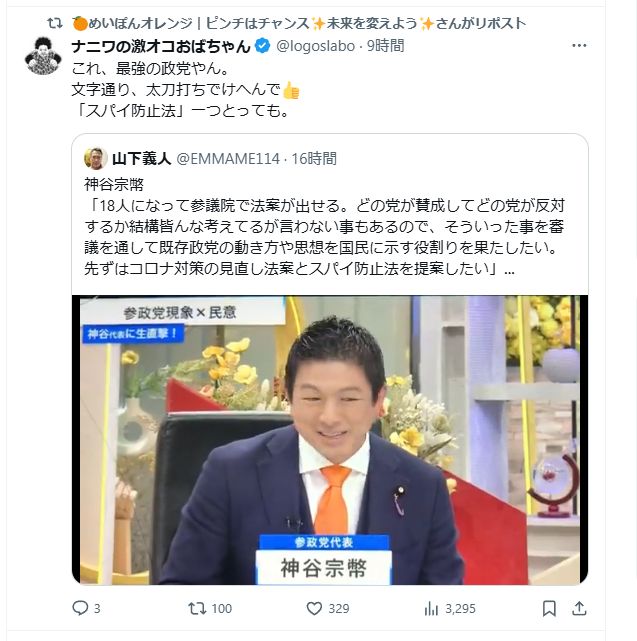Viewport: 637px width, 641px height.
Task: Open the 16時間 quoted timestamp
Action: 314,159
